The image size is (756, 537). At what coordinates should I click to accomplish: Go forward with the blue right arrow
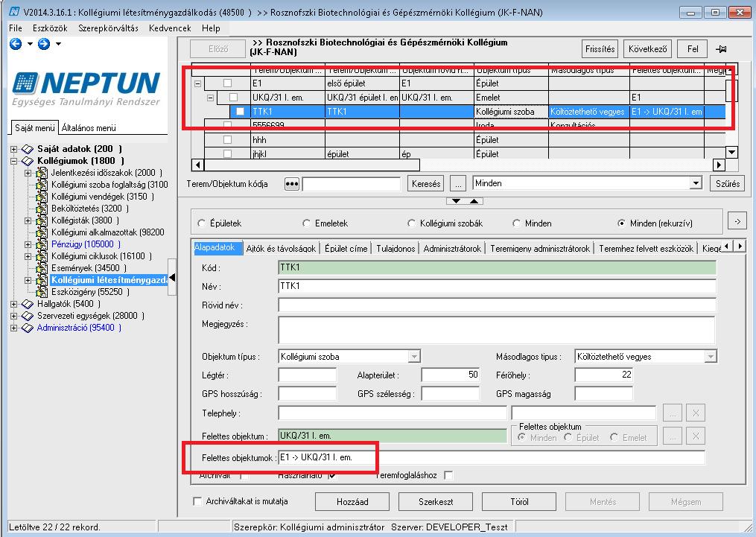(x=44, y=44)
